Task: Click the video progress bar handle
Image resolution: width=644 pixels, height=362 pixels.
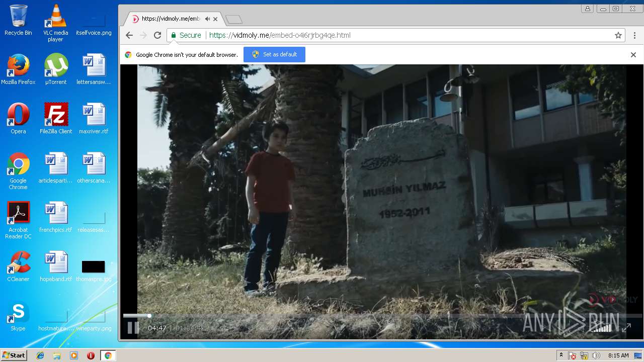Action: pos(149,316)
